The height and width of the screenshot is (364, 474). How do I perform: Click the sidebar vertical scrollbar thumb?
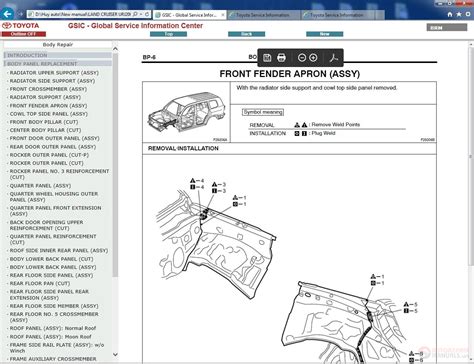coord(115,165)
